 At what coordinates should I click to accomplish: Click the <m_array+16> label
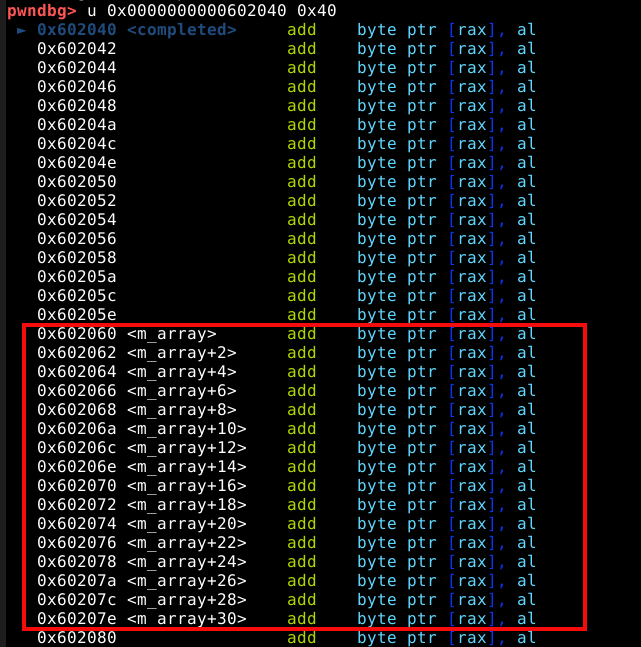[187, 486]
